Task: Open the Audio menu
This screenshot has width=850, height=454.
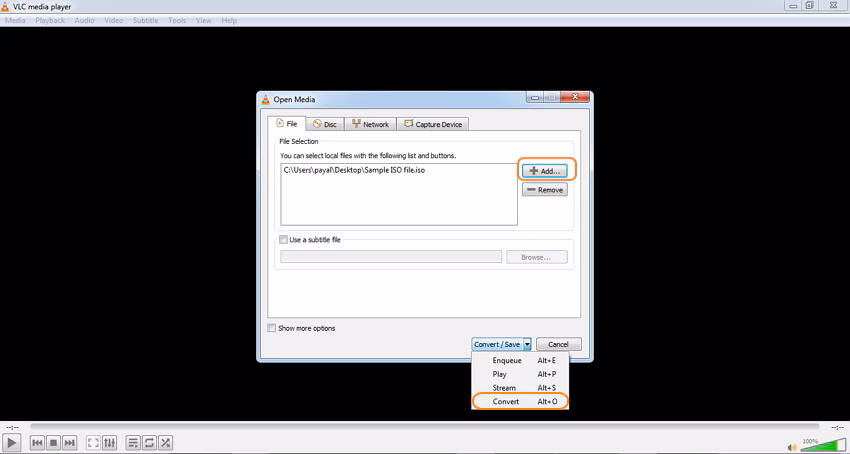Action: click(84, 21)
